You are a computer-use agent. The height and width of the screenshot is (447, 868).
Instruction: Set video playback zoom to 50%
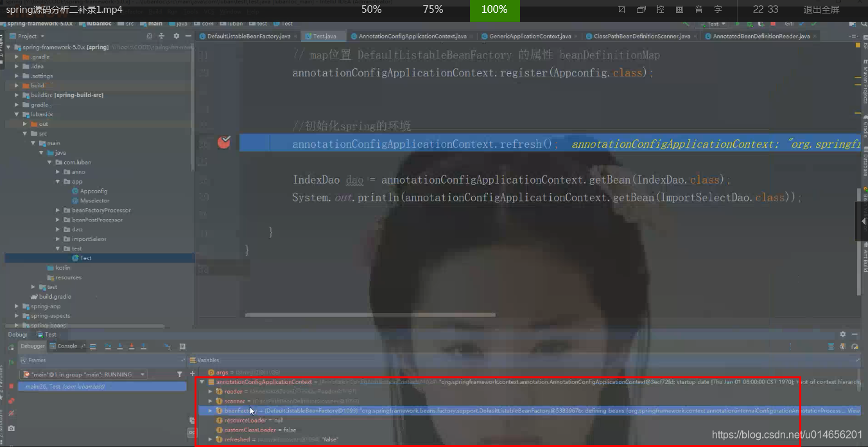371,10
